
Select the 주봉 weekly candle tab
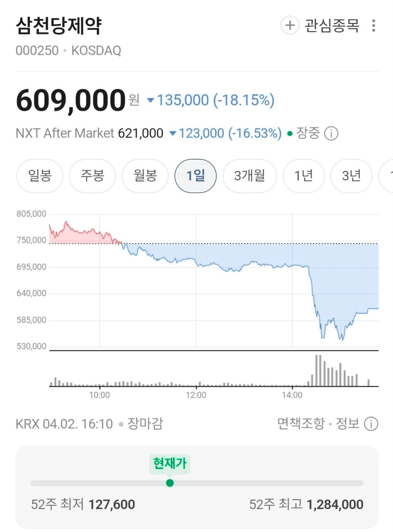coord(92,176)
